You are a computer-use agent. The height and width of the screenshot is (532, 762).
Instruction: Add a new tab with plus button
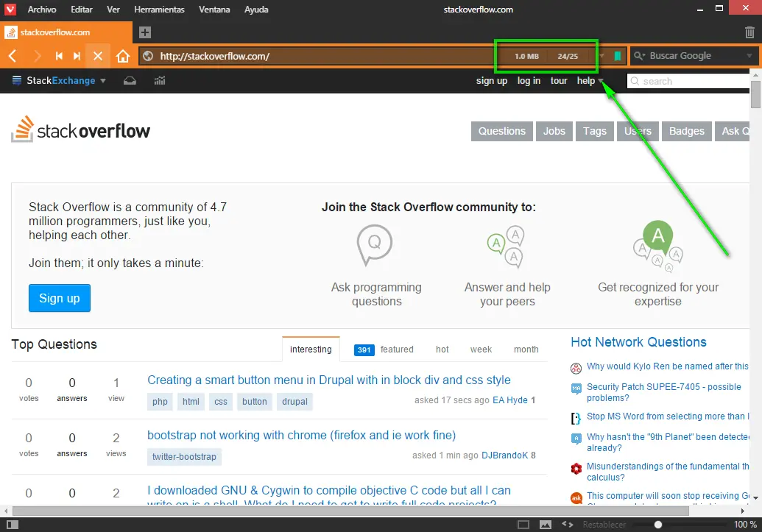pyautogui.click(x=145, y=32)
